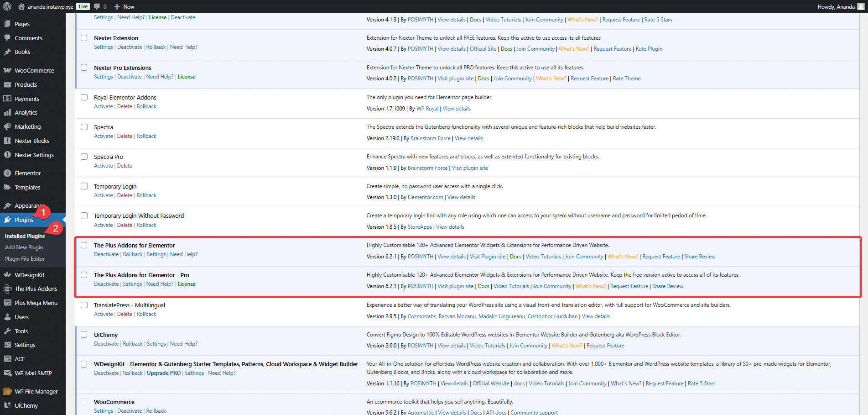This screenshot has height=415, width=868.
Task: Click the plus icon beside New
Action: [x=117, y=6]
